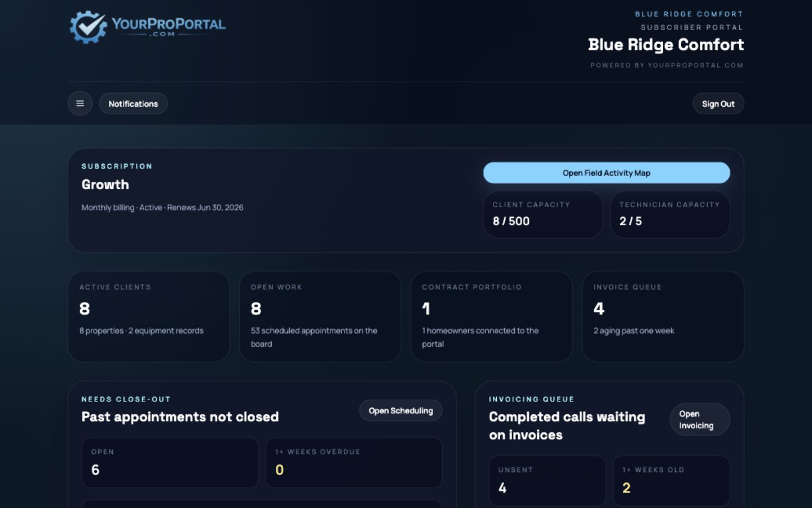Click 'Past appointments not closed' heading
This screenshot has width=812, height=508.
pos(180,417)
